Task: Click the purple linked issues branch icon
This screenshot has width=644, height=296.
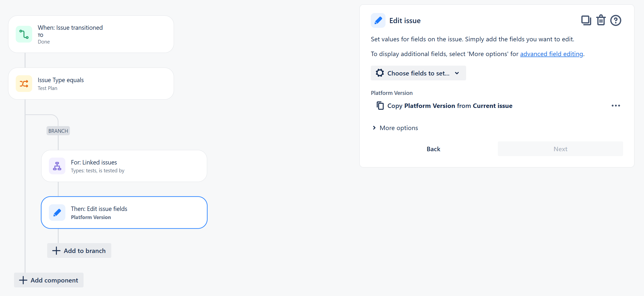Action: [x=57, y=166]
